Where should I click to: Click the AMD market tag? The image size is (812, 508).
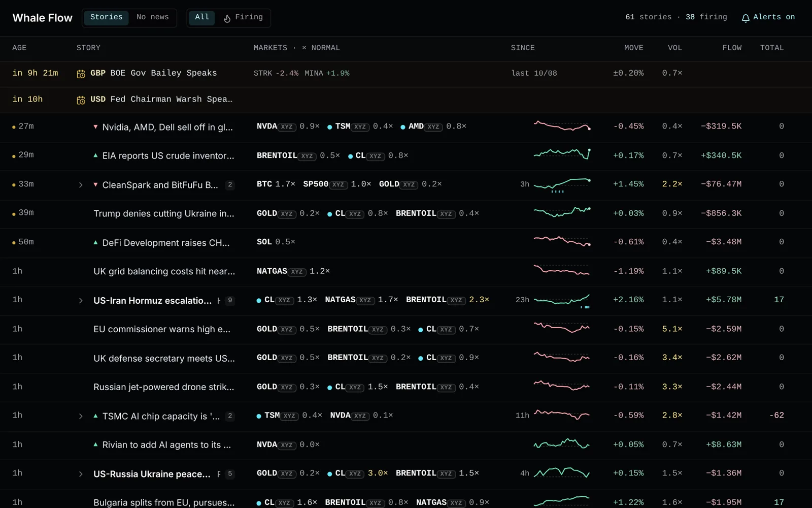click(x=425, y=126)
